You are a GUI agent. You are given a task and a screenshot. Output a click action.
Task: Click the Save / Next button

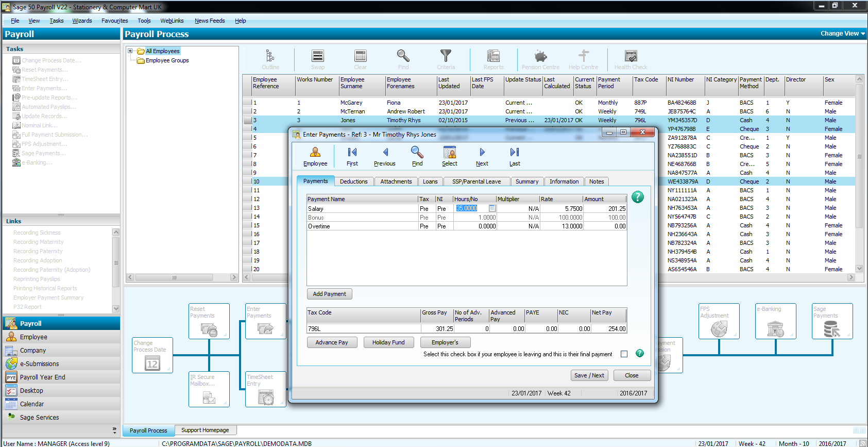[589, 375]
